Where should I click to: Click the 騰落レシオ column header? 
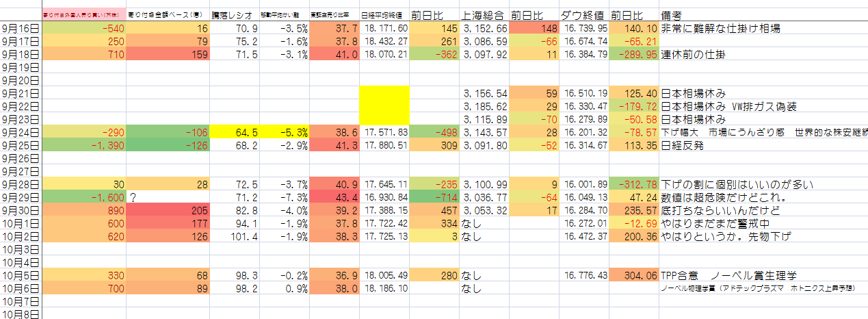coord(235,16)
